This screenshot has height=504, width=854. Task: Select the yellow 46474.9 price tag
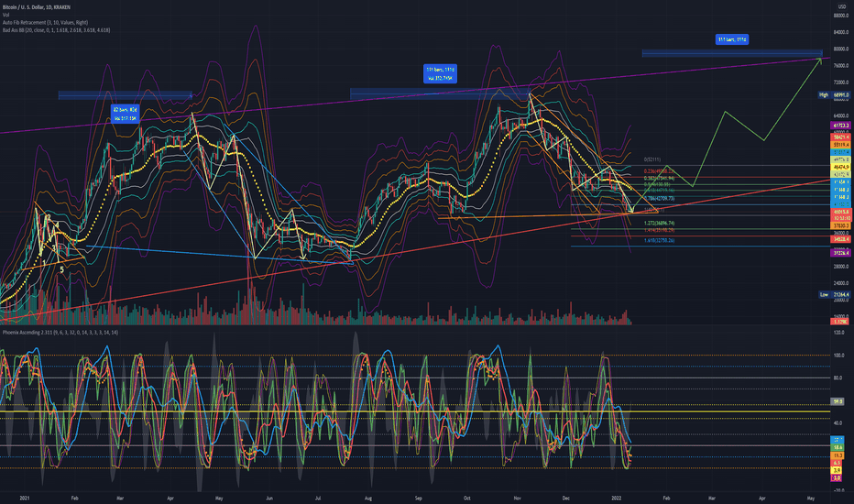click(840, 167)
